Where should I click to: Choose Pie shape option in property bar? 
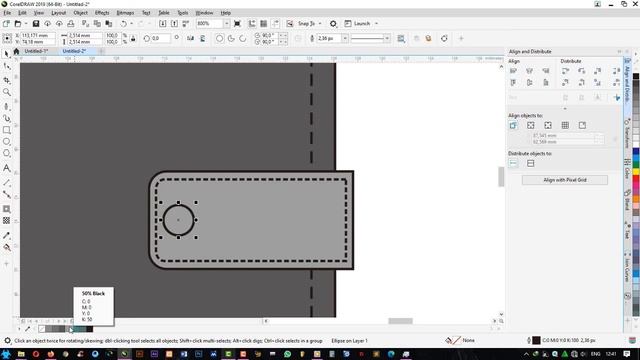coord(231,38)
